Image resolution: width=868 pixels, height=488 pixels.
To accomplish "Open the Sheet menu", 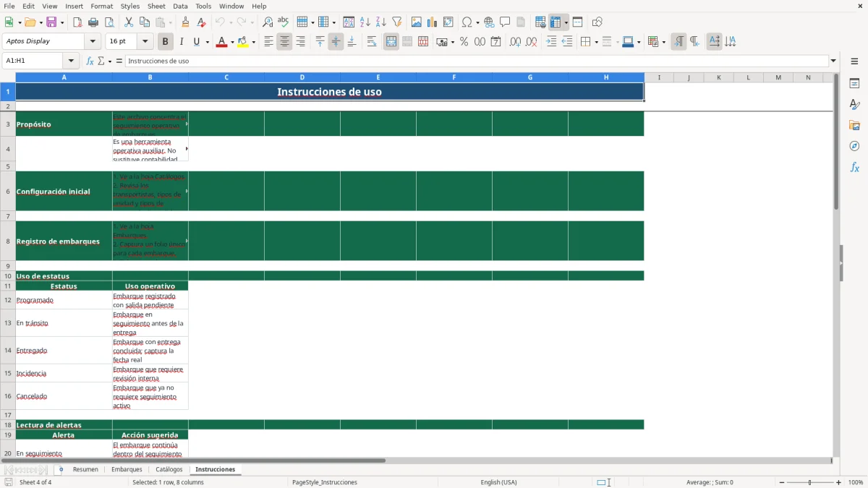I will pyautogui.click(x=156, y=6).
